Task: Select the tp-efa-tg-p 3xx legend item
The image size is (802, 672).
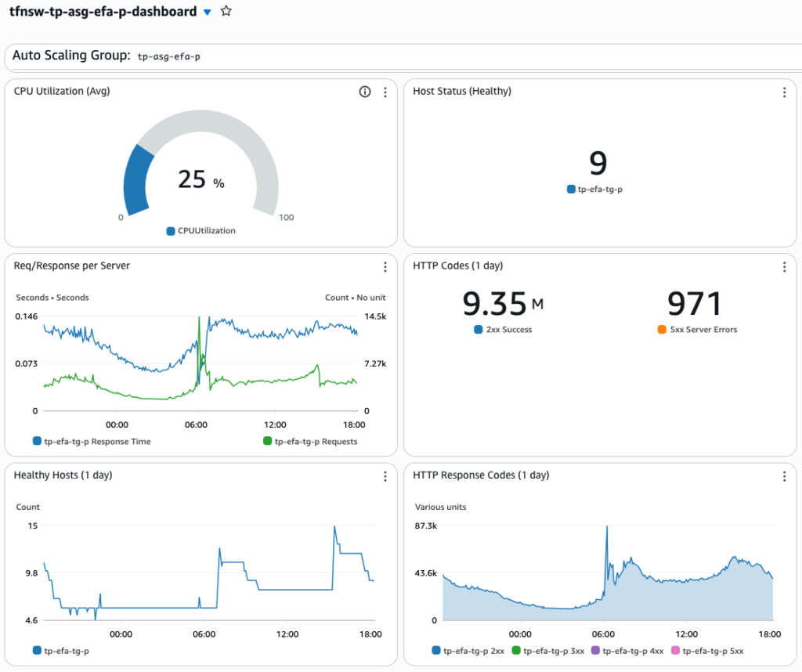Action: (x=548, y=651)
